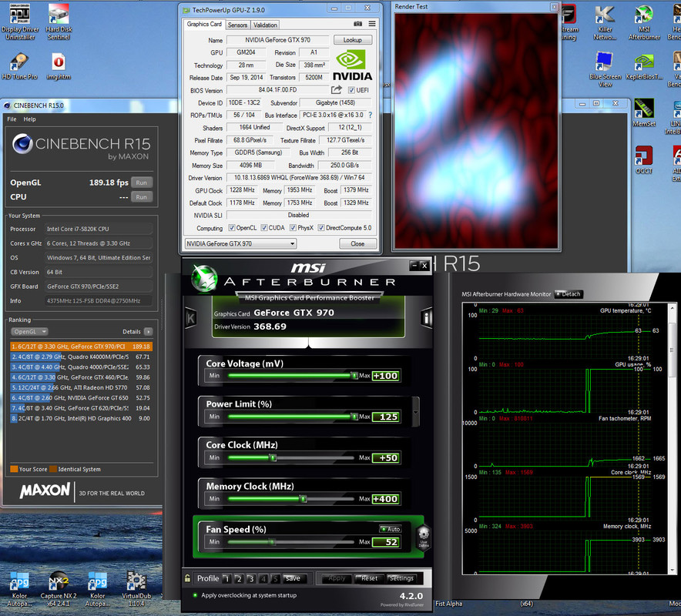The width and height of the screenshot is (681, 616).
Task: Select Afterburner profile slot 2
Action: (x=239, y=579)
